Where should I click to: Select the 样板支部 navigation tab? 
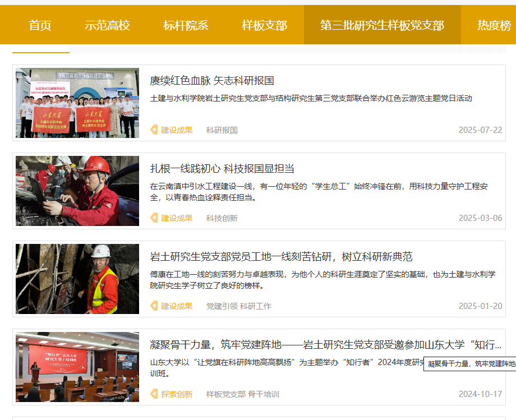[264, 25]
